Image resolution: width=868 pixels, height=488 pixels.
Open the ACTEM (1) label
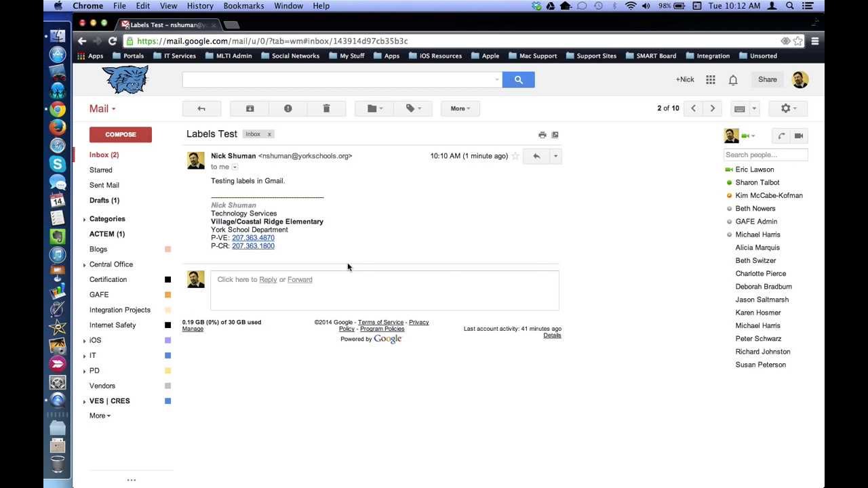click(x=107, y=234)
